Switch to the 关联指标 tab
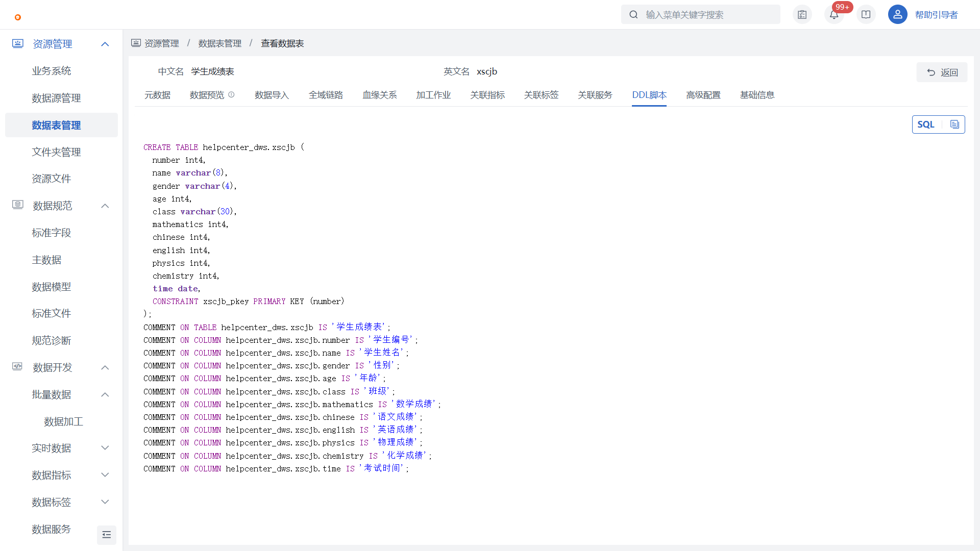Viewport: 980px width, 551px height. (x=487, y=95)
